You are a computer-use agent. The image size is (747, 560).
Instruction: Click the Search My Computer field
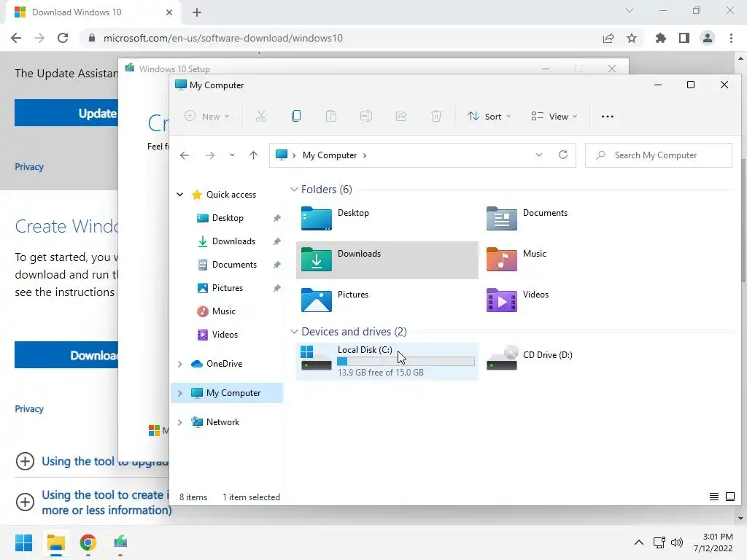pos(659,155)
